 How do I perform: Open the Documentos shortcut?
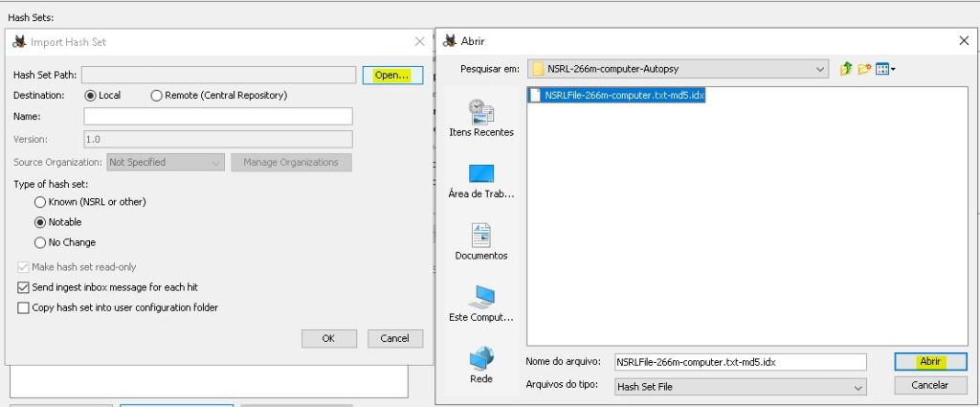click(x=480, y=241)
